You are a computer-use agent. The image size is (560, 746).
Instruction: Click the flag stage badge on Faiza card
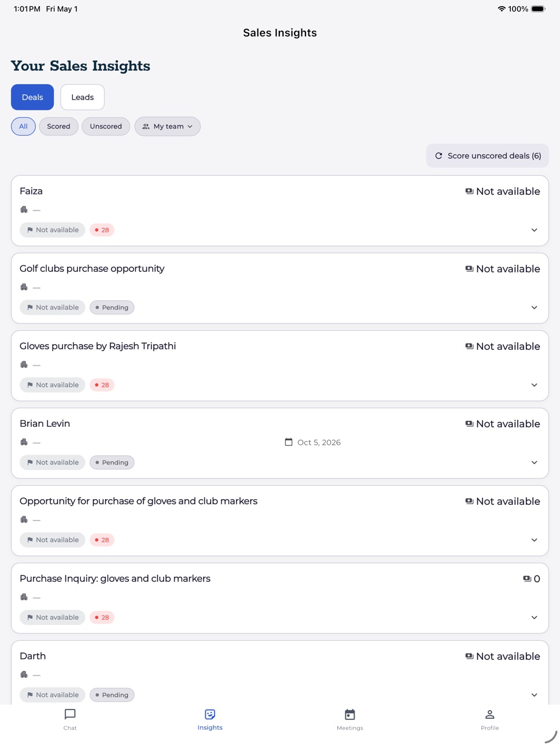53,230
